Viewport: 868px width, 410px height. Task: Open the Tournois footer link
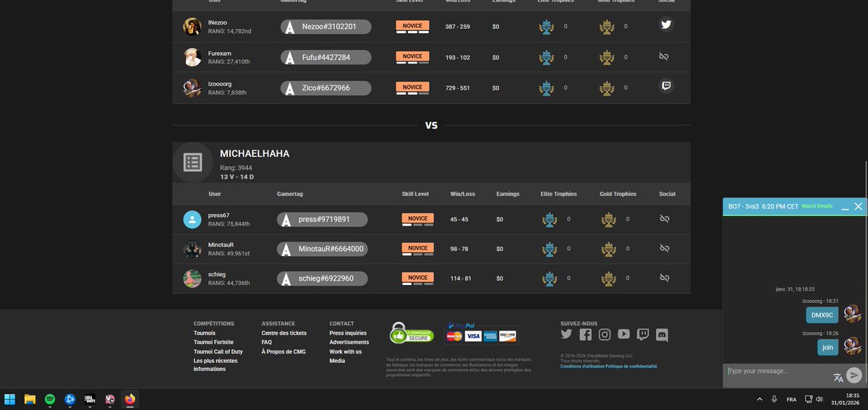pyautogui.click(x=205, y=333)
